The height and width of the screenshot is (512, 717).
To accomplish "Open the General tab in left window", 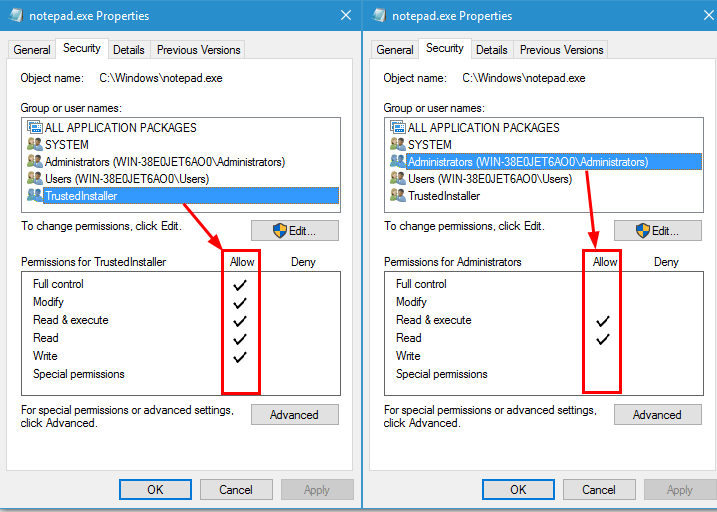I will [32, 49].
